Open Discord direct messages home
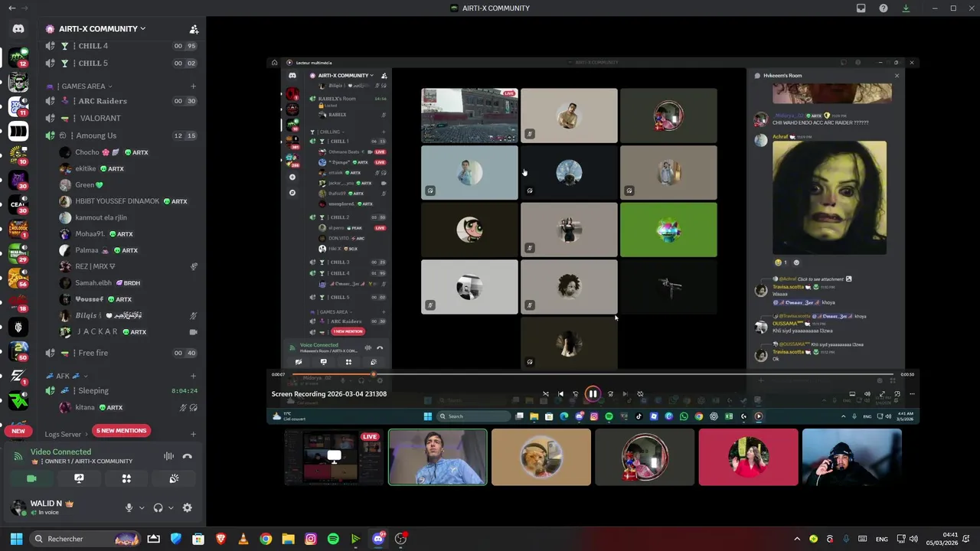This screenshot has width=980, height=551. point(18,29)
